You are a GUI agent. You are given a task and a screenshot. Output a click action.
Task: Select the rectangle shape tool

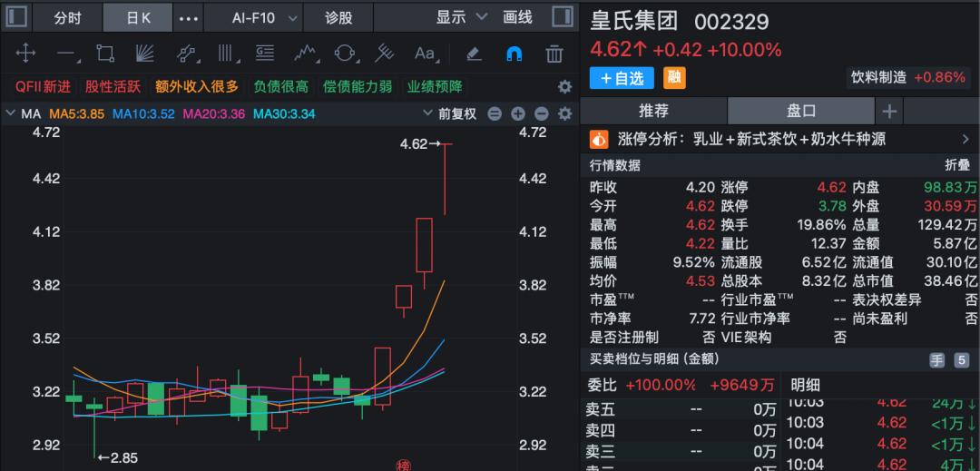(105, 54)
